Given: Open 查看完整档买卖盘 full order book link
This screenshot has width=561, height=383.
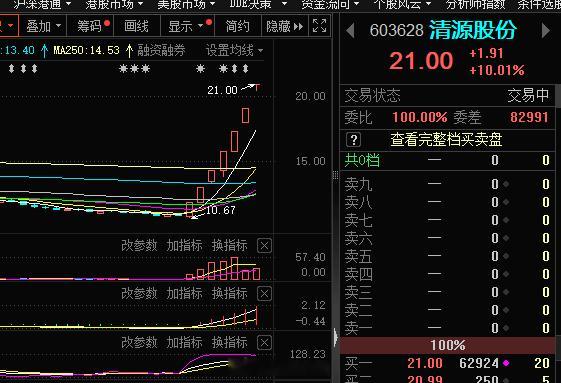Looking at the screenshot, I should (446, 140).
